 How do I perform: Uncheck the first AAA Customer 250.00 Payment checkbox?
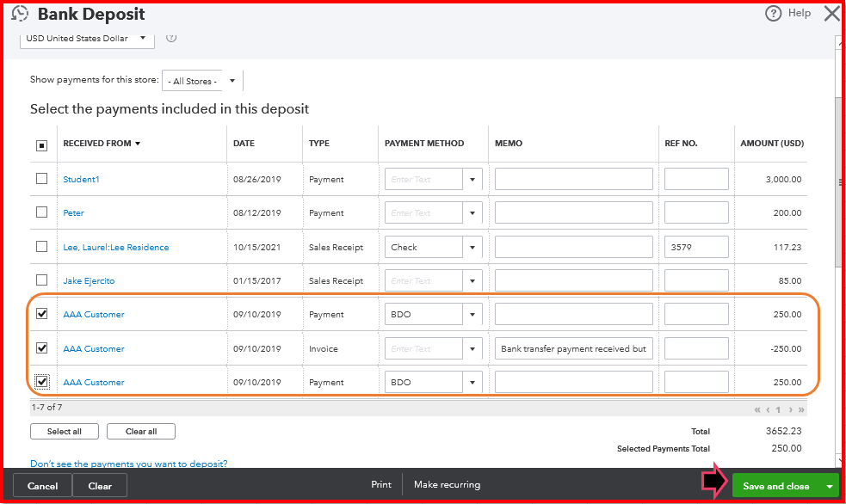pyautogui.click(x=41, y=314)
